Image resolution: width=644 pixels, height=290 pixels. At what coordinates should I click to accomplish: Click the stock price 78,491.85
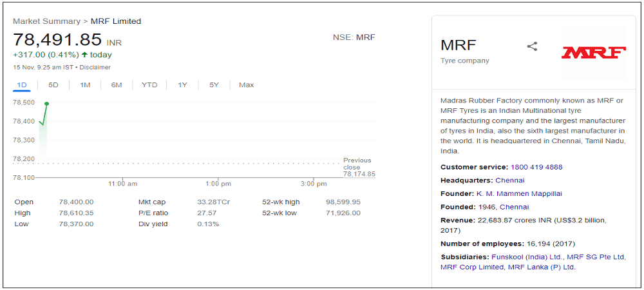point(57,40)
